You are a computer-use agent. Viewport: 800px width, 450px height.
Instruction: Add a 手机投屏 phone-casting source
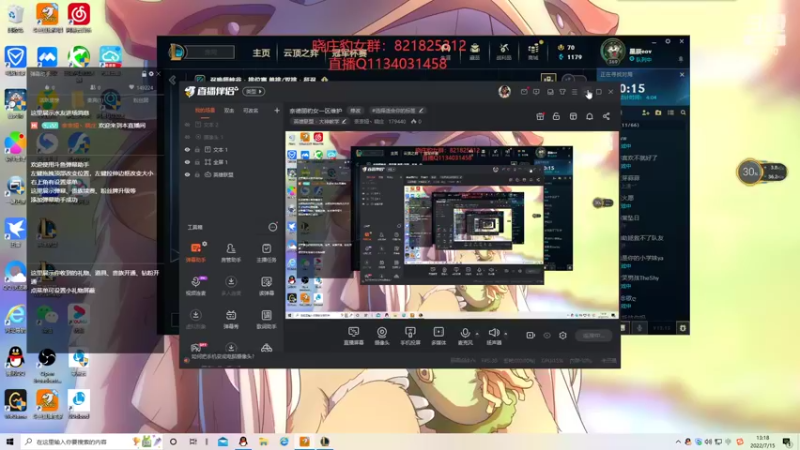pyautogui.click(x=410, y=336)
